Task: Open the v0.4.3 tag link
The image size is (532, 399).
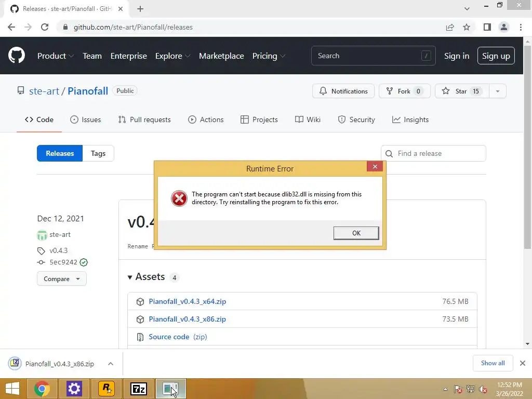Action: pos(58,250)
